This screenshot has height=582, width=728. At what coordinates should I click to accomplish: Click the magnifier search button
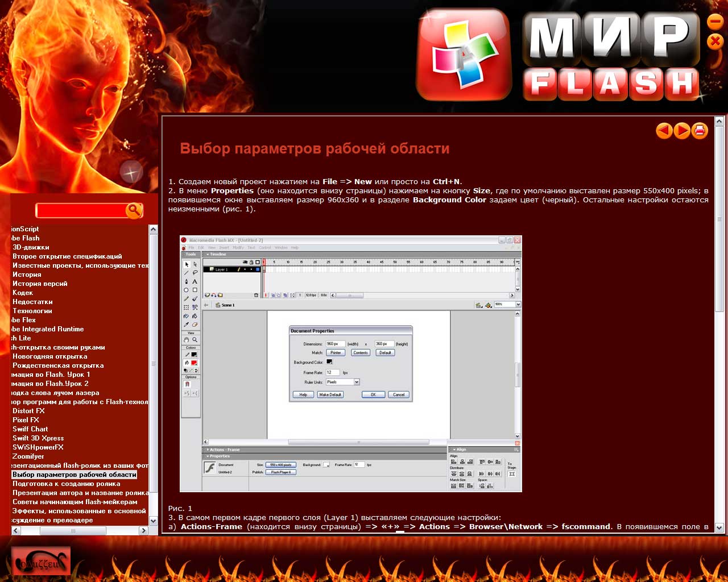pos(134,210)
